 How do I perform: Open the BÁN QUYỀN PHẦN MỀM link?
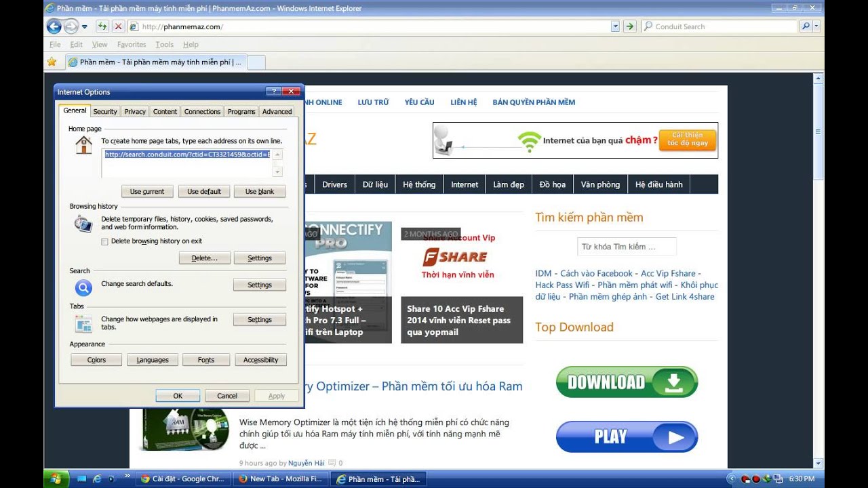(534, 102)
